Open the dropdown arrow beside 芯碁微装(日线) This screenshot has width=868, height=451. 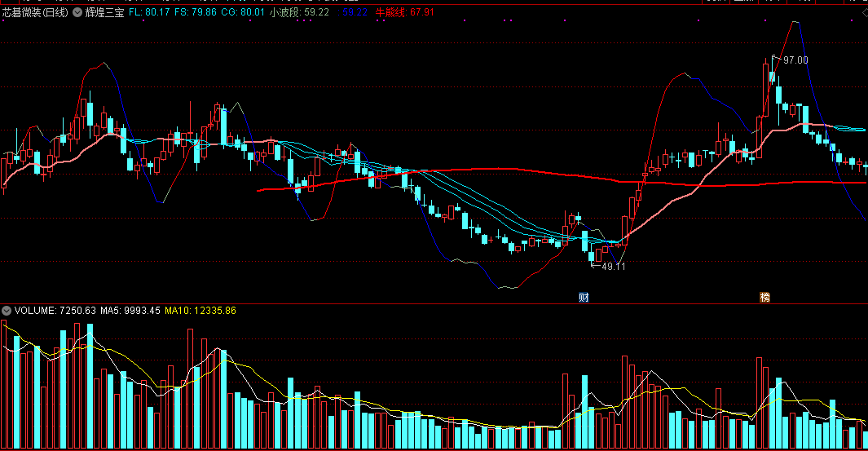click(x=77, y=12)
